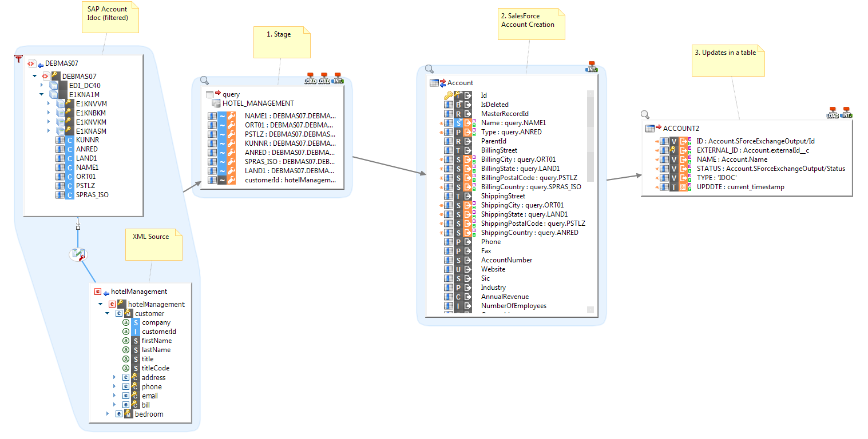
Task: Click the key icon on the EXTERNAL_ID row
Action: (674, 150)
